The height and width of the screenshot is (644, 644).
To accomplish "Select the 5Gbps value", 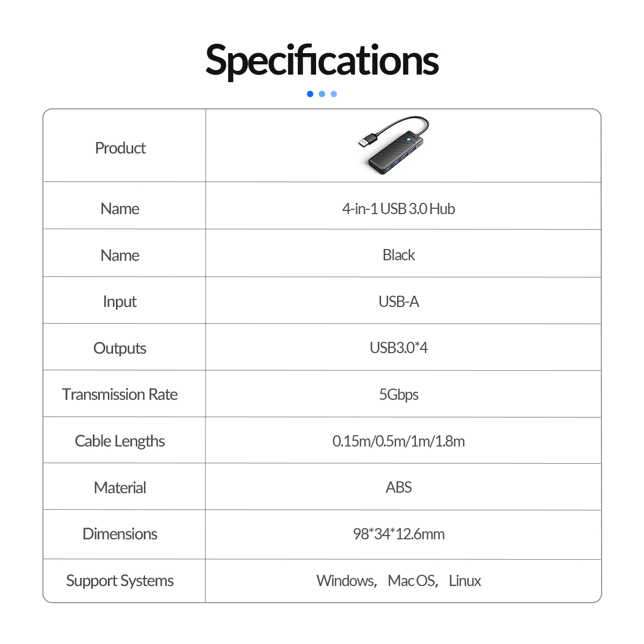I will coord(399,394).
